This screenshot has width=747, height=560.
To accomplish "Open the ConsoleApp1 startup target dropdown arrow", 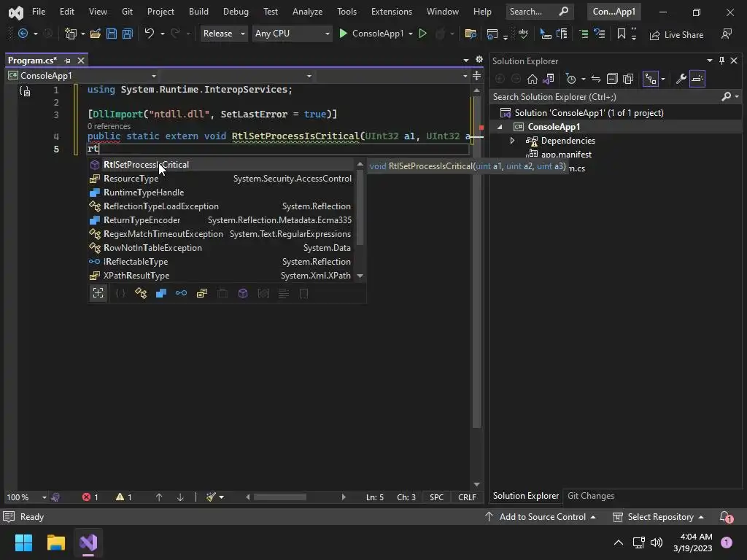I will click(411, 34).
